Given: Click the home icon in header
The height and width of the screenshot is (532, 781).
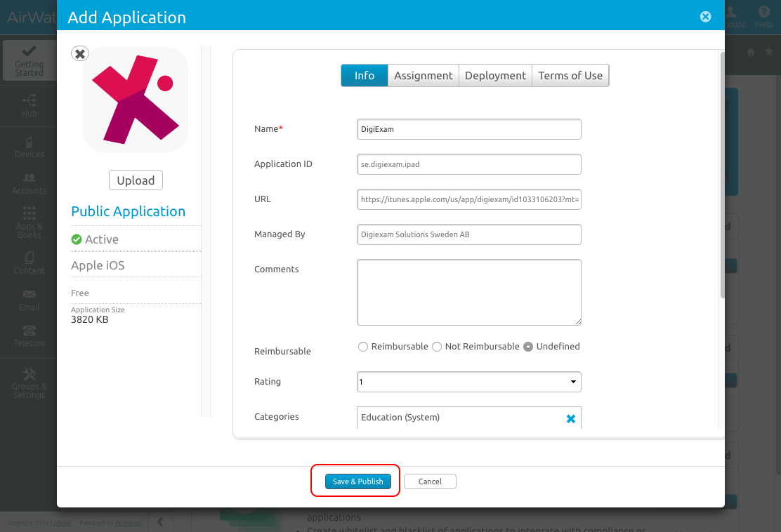Looking at the screenshot, I should pyautogui.click(x=751, y=52).
